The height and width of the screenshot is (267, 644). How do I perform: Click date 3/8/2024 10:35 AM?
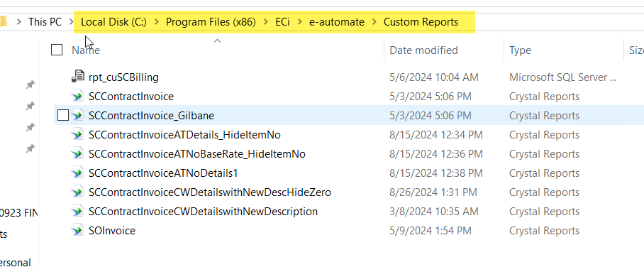(x=434, y=212)
